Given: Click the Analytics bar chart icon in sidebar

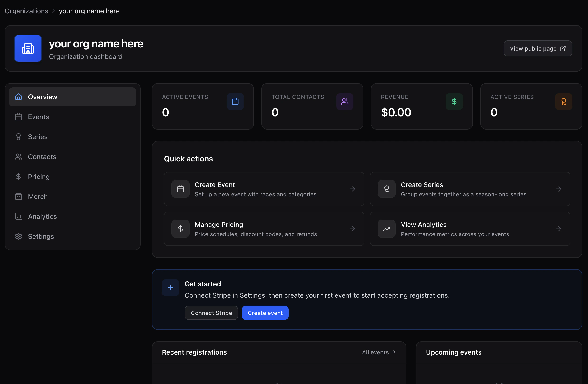Looking at the screenshot, I should (19, 217).
